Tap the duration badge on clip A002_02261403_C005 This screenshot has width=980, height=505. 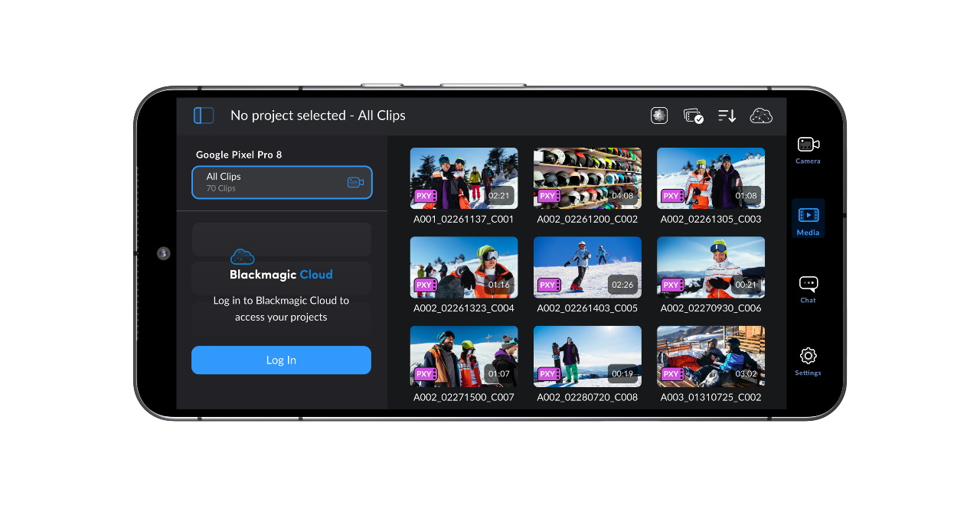[x=622, y=285]
